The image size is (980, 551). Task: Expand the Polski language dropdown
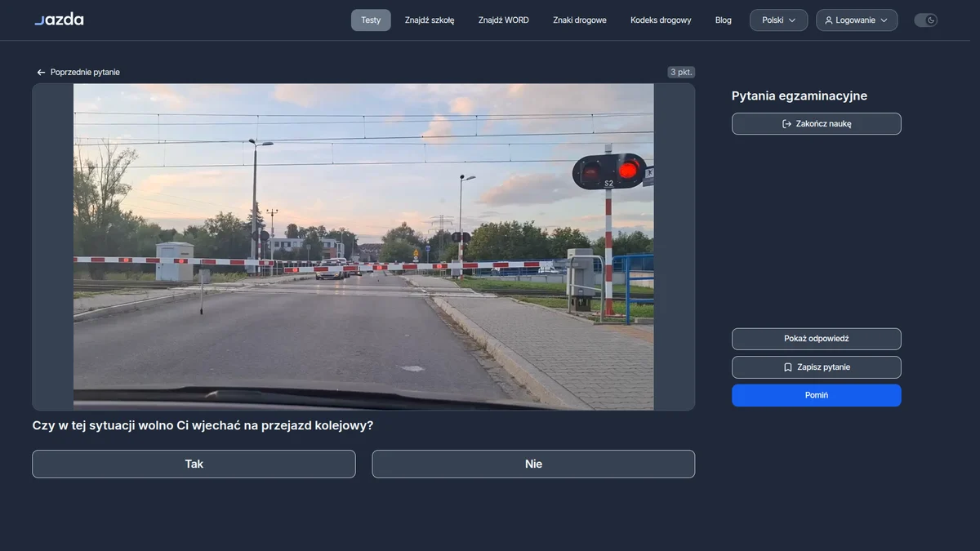tap(779, 20)
